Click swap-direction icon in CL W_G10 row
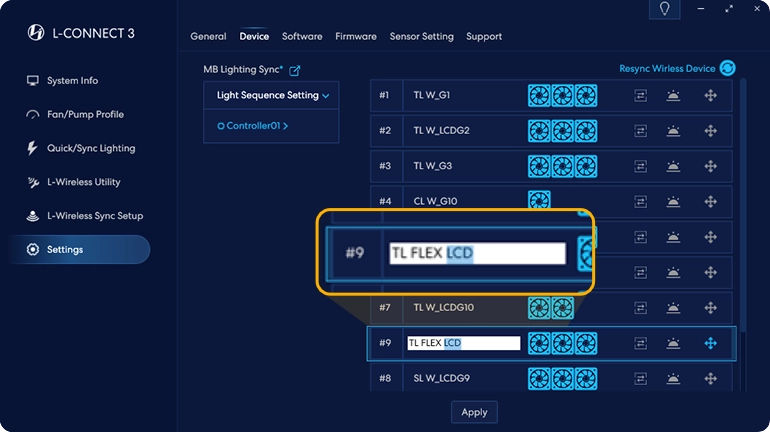770x432 pixels. pyautogui.click(x=640, y=201)
